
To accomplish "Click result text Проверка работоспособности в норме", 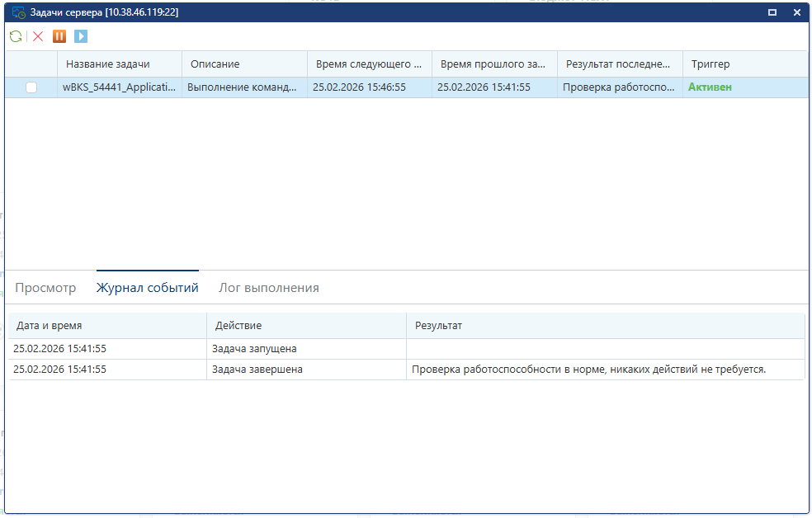I will tap(588, 370).
